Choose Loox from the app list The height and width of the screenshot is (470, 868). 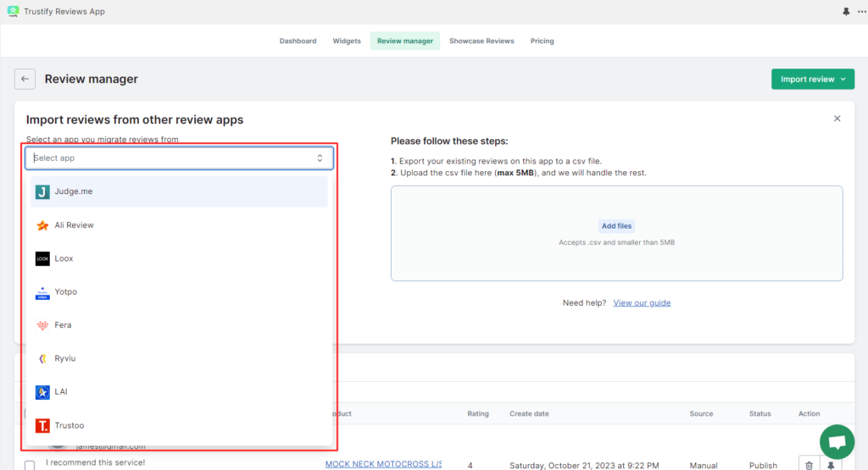179,258
